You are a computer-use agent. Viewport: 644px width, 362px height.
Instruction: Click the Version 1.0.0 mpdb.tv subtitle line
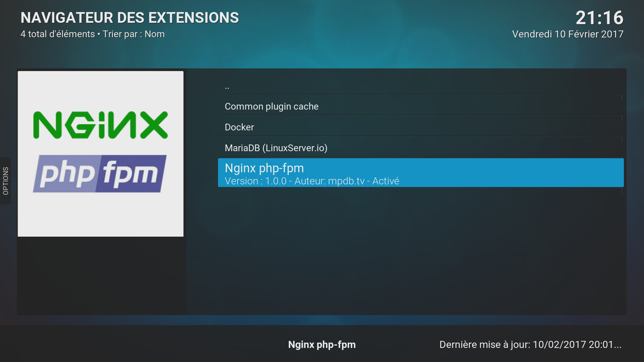[x=312, y=181]
